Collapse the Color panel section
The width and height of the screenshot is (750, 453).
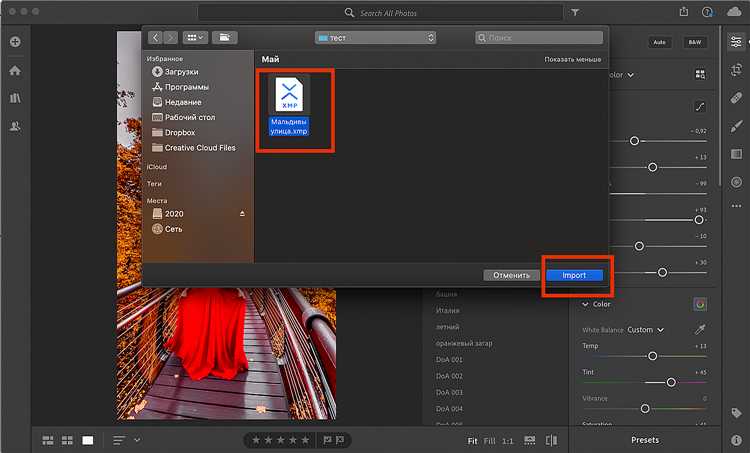point(586,304)
